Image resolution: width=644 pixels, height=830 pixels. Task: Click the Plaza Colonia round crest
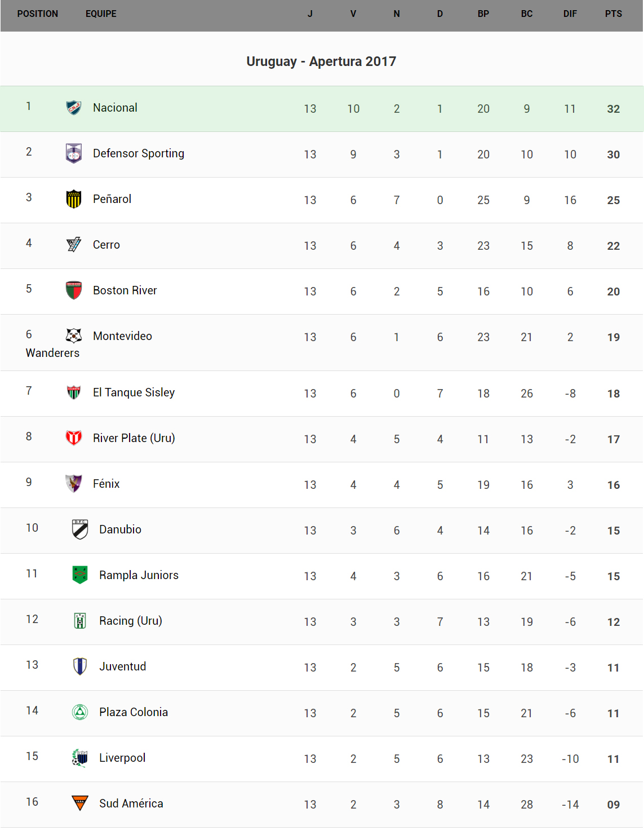tap(80, 712)
